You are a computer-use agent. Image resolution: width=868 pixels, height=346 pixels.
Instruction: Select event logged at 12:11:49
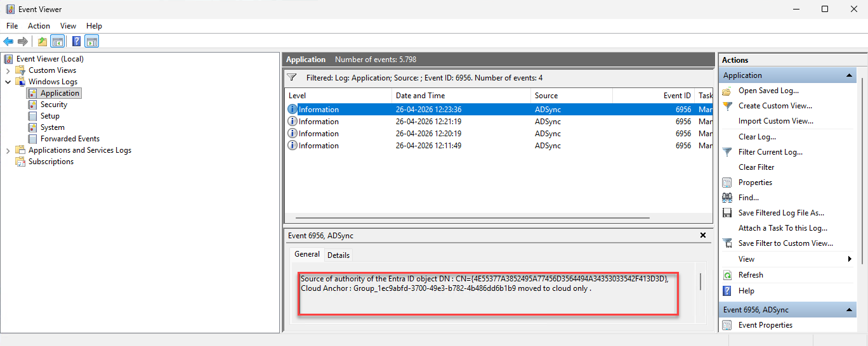pyautogui.click(x=428, y=146)
